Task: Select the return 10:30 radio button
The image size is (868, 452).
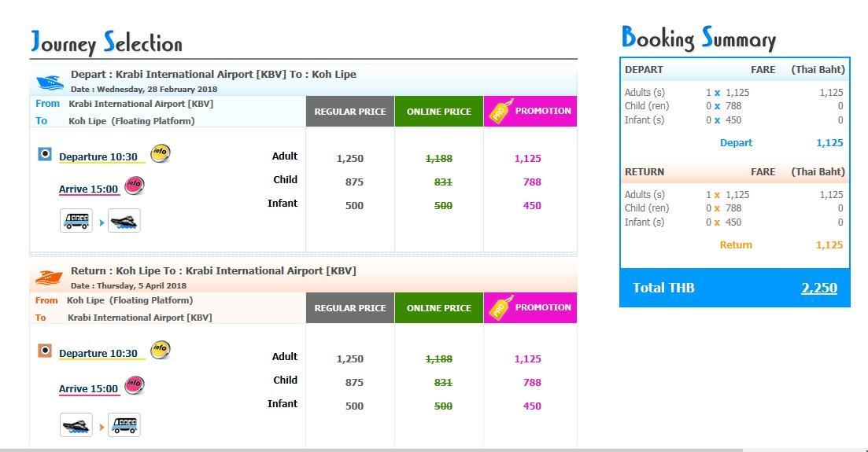Action: point(45,351)
